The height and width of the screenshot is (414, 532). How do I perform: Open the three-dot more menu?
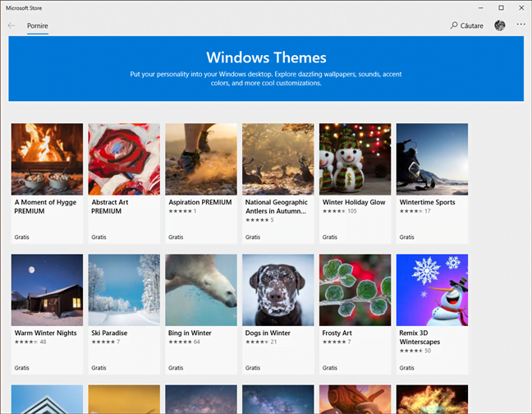pyautogui.click(x=521, y=25)
